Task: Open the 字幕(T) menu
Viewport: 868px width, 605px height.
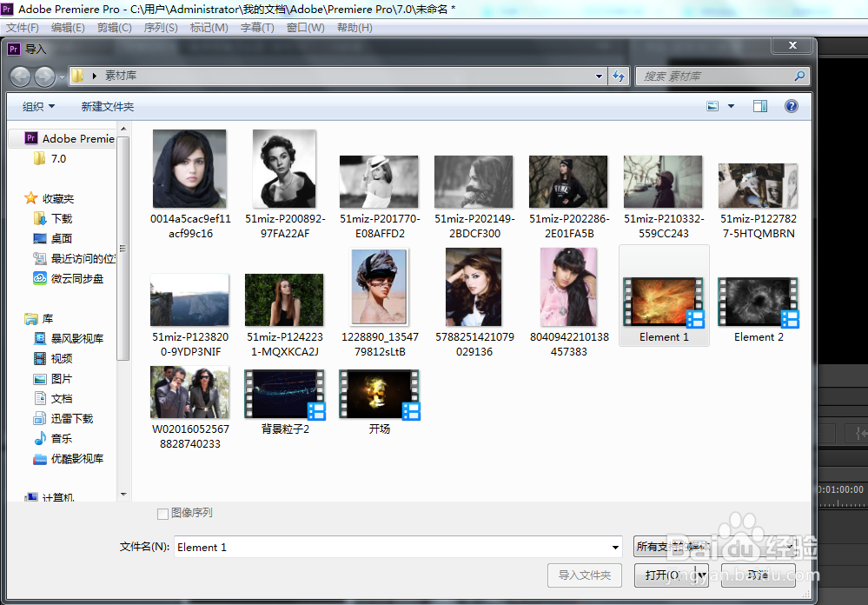Action: point(257,27)
